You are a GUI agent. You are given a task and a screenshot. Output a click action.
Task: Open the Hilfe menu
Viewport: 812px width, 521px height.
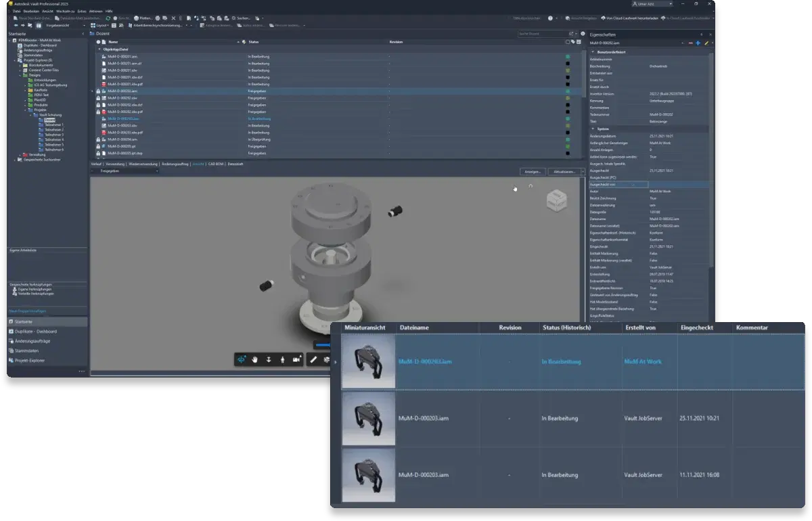click(109, 12)
